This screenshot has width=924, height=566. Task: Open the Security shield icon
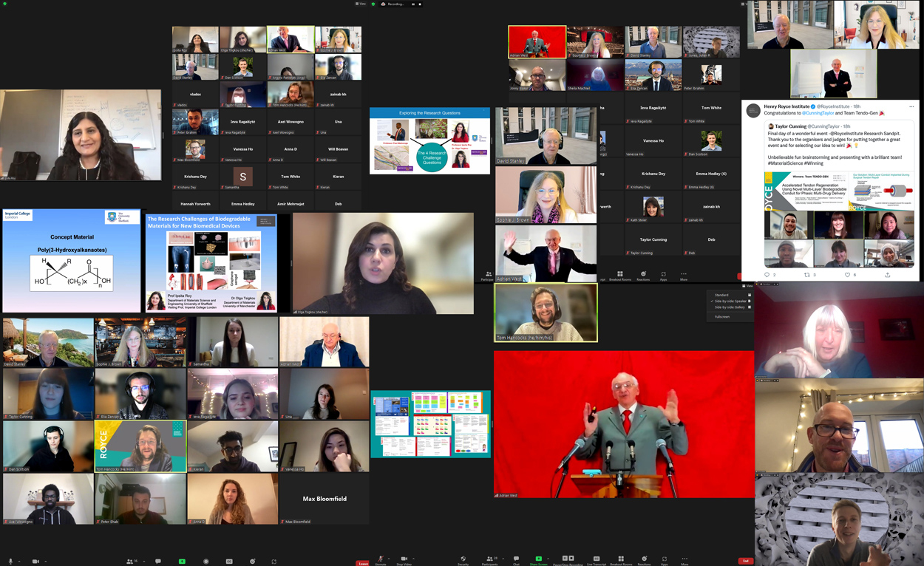click(x=463, y=559)
